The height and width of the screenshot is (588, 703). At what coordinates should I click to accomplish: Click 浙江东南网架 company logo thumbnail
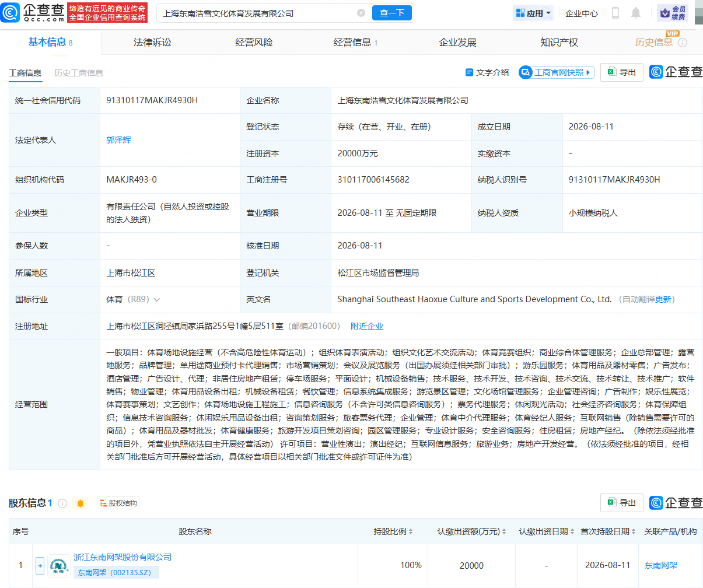(x=59, y=565)
